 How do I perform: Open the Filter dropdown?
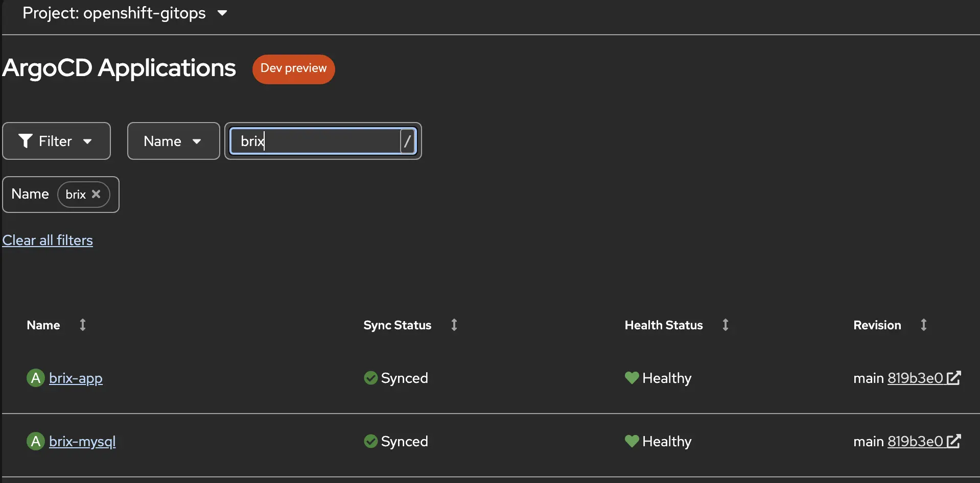pyautogui.click(x=56, y=141)
